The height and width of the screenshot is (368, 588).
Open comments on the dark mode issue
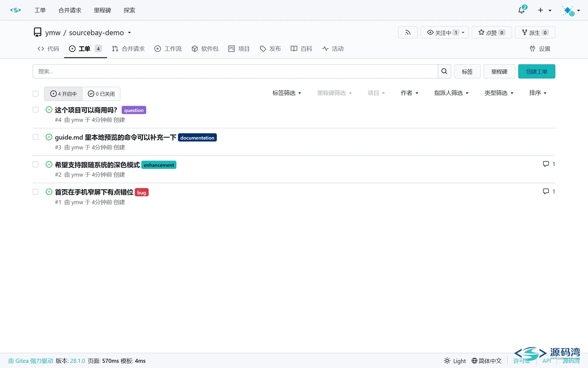549,164
